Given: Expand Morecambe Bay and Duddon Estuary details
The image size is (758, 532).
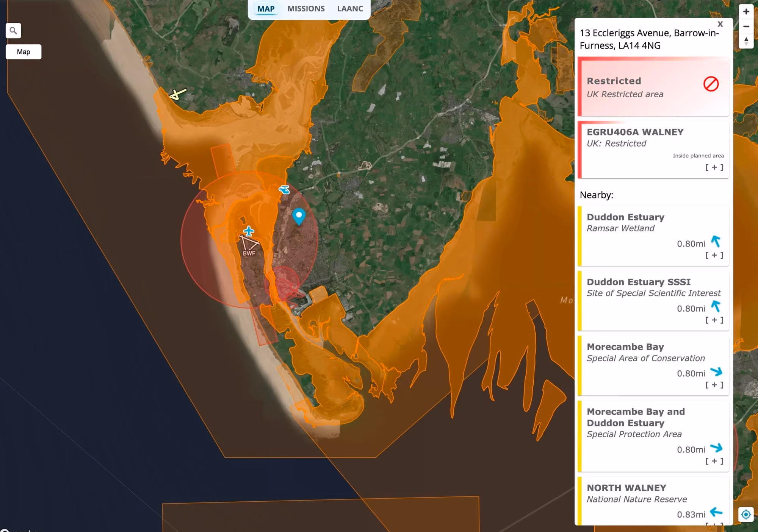Looking at the screenshot, I should (714, 461).
